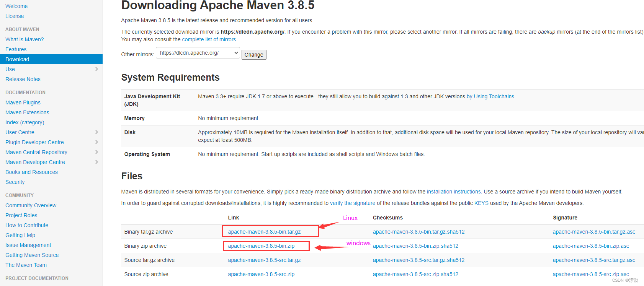Screen dimensions: 644x286
Task: Download apache-maven-3.8.5-src.zip
Action: (x=262, y=274)
